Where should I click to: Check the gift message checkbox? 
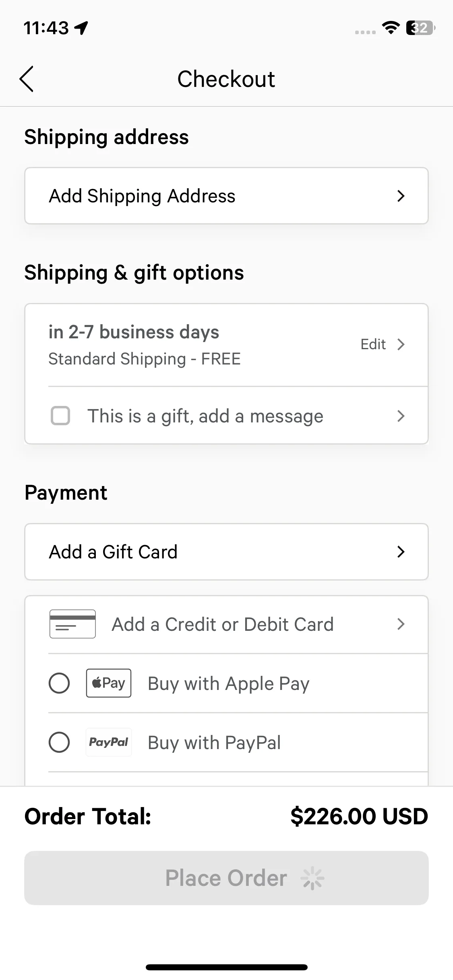(x=60, y=416)
